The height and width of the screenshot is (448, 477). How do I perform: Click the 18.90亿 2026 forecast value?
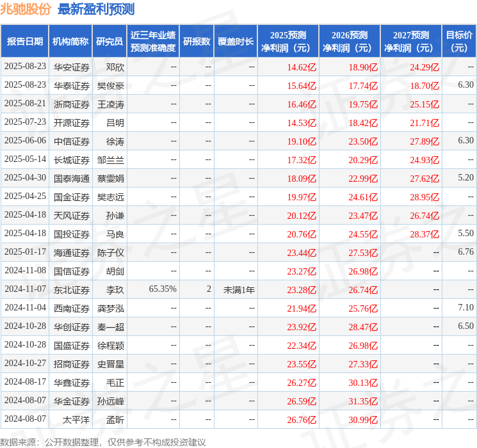click(x=363, y=67)
